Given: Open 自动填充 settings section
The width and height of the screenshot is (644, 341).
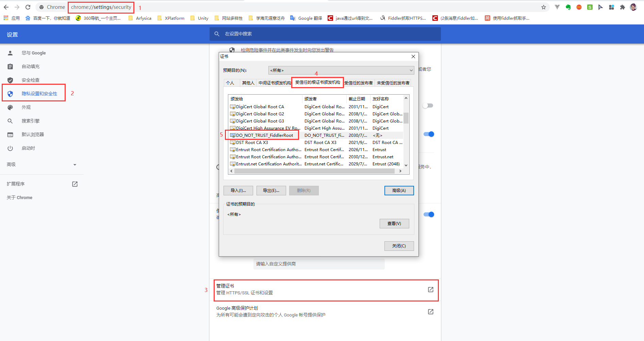Looking at the screenshot, I should (31, 66).
